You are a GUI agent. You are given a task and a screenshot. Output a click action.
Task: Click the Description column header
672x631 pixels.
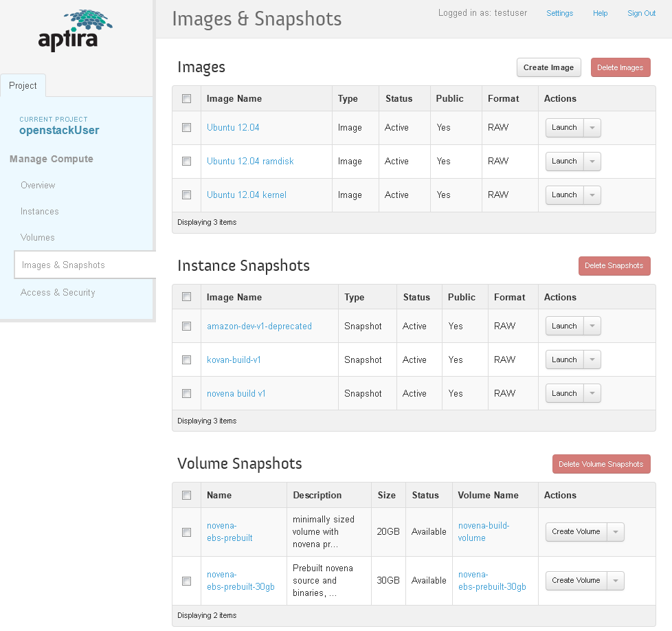click(x=317, y=495)
